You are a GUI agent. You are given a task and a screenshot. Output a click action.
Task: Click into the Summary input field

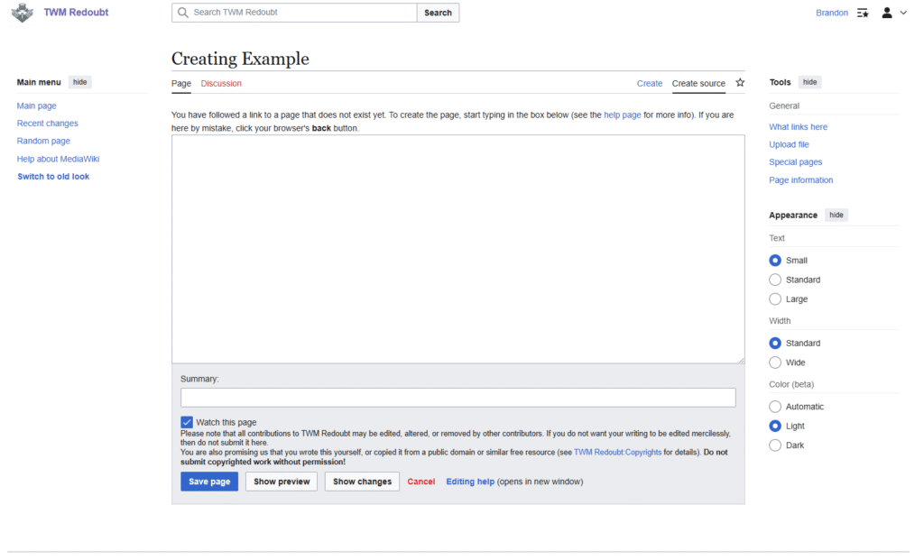[x=457, y=398]
